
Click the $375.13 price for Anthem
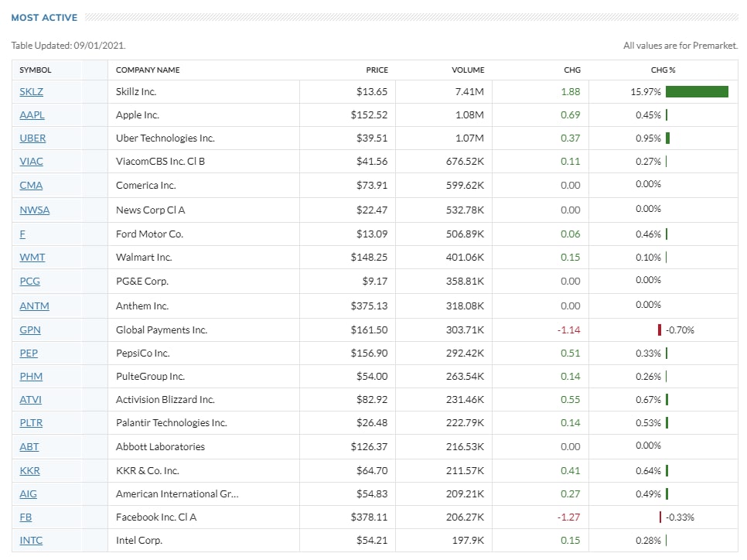[x=369, y=306]
